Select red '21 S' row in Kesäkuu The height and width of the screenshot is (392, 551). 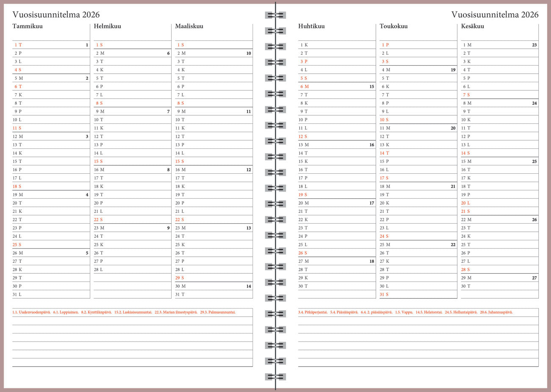pyautogui.click(x=500, y=211)
